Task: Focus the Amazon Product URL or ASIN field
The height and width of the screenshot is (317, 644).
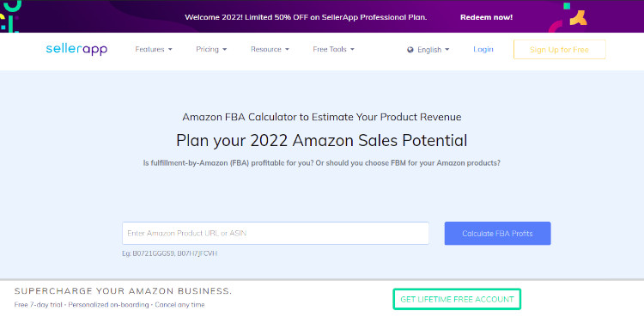Action: point(276,233)
